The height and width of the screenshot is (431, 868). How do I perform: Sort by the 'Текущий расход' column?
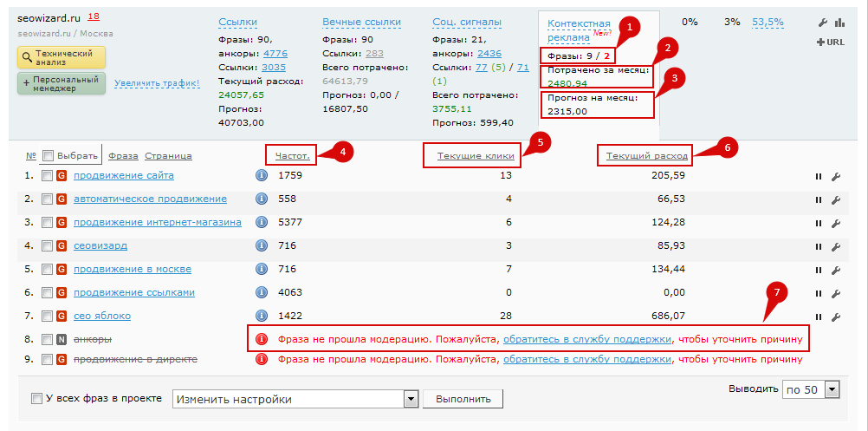pos(647,156)
